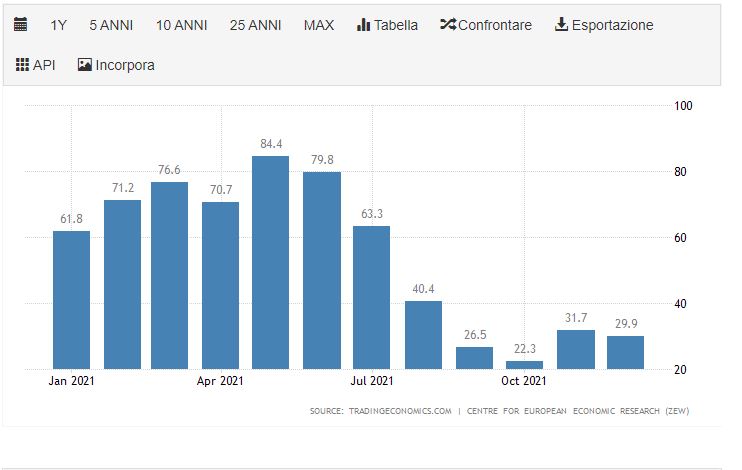This screenshot has height=470, width=742.
Task: Choose the 10 ANNI time range
Action: coord(180,25)
